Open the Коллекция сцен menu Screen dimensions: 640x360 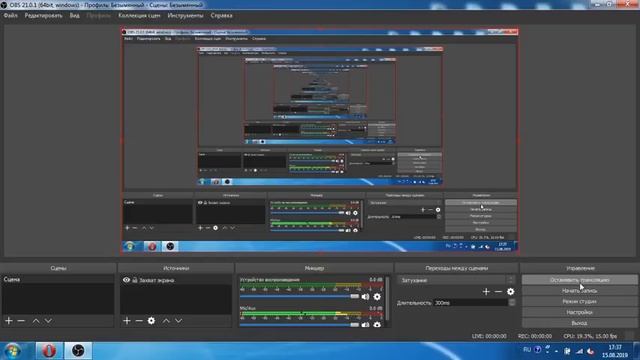[139, 16]
